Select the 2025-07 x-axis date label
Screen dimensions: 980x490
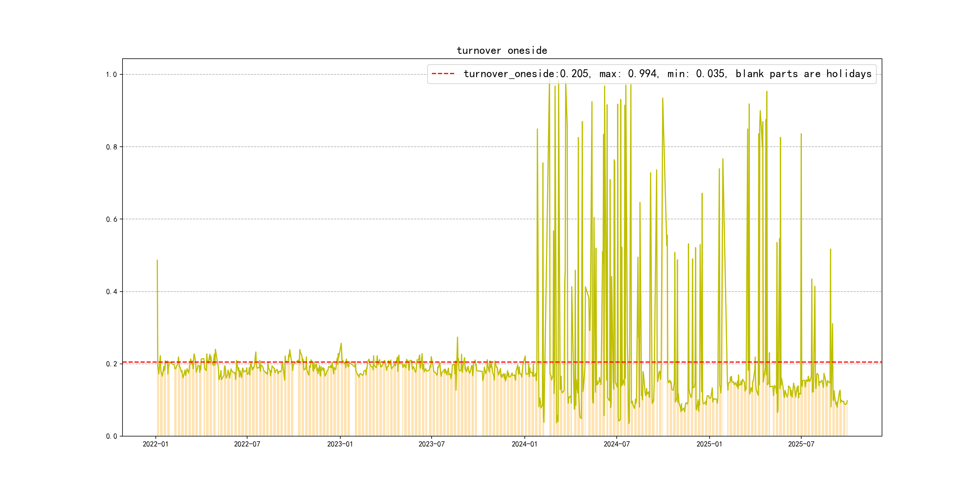click(801, 444)
